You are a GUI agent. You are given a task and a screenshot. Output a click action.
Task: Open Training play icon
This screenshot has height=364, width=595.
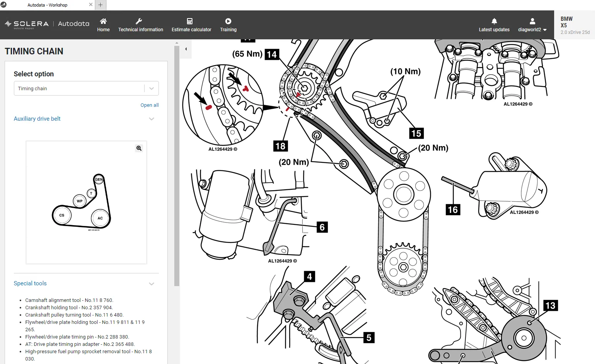click(x=228, y=21)
